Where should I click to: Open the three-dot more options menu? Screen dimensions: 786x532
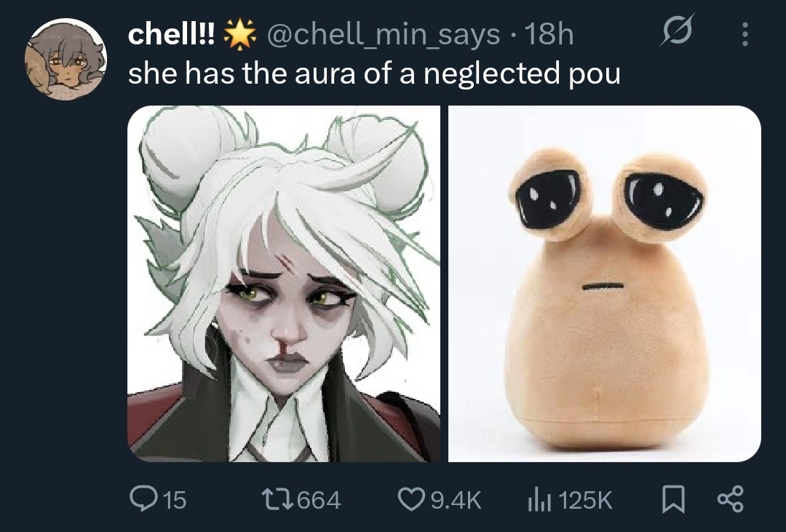click(745, 34)
